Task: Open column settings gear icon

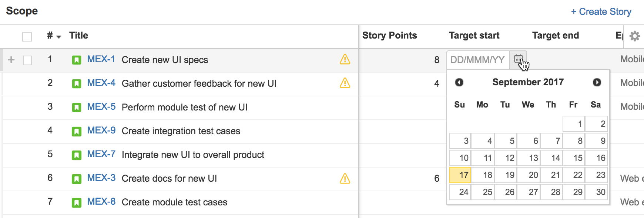Action: tap(634, 36)
